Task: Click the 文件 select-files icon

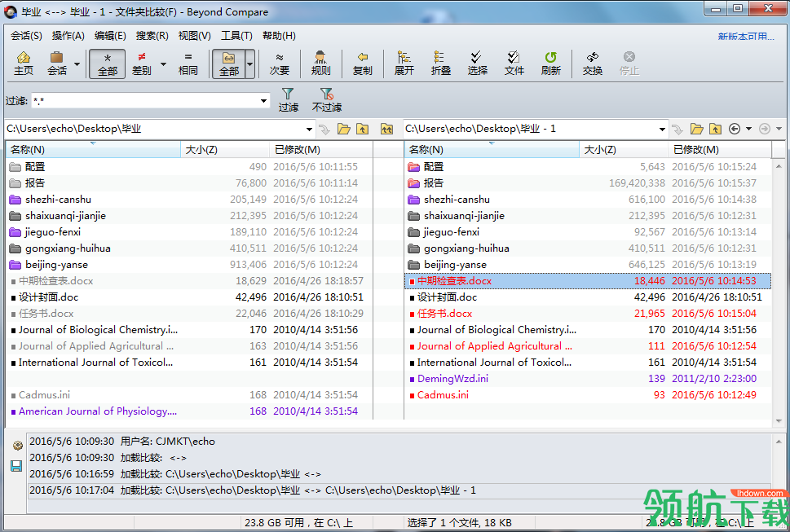Action: coord(514,64)
